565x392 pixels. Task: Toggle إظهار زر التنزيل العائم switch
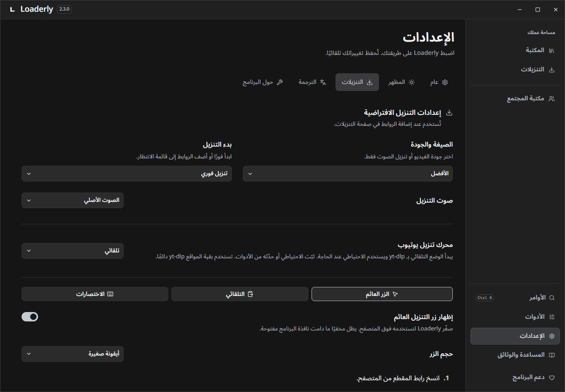click(x=30, y=317)
